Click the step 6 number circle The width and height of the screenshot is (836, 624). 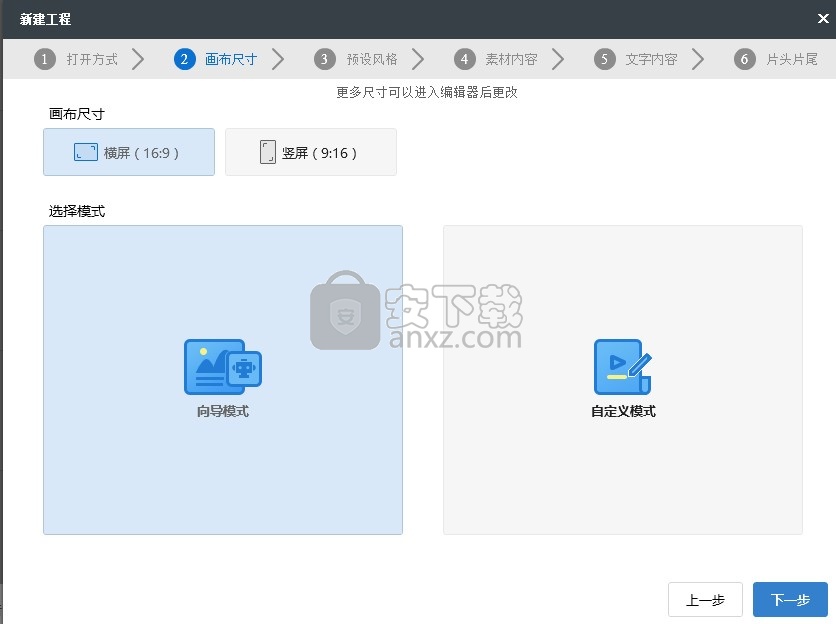(743, 59)
